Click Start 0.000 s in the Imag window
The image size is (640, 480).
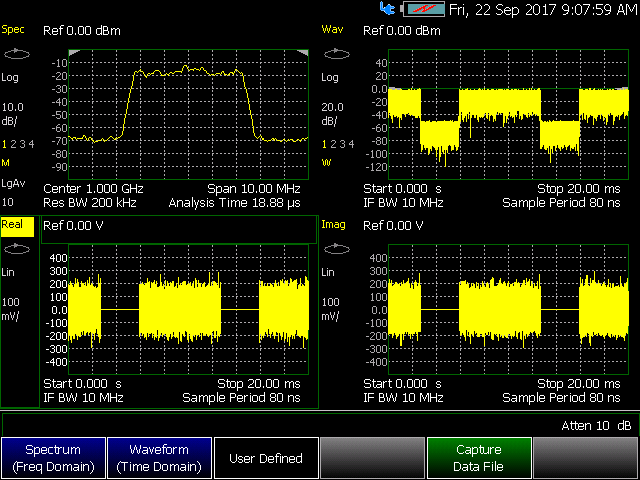(402, 384)
